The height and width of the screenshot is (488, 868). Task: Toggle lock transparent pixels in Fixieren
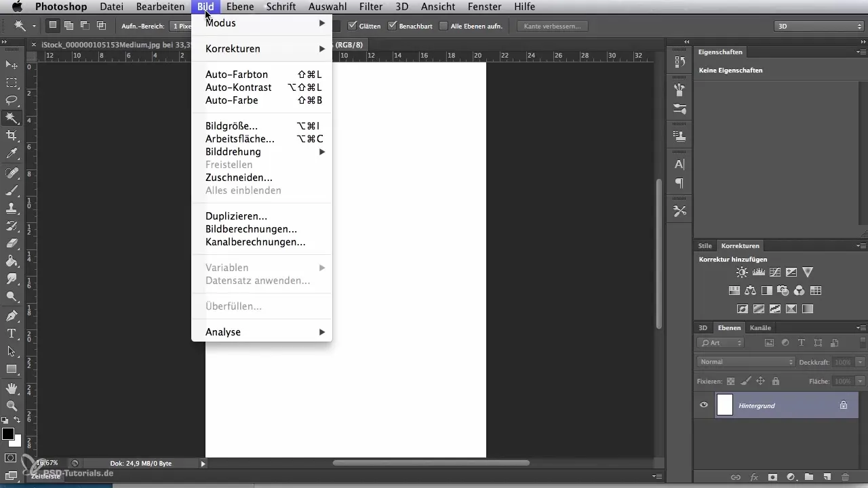(x=730, y=382)
